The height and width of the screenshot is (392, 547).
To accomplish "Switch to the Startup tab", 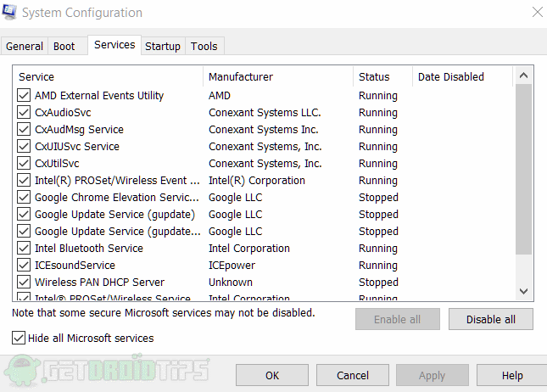I will [162, 47].
